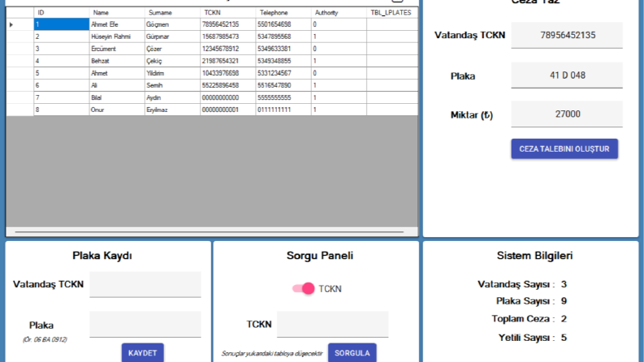
Task: Select the telephone cell 5555555555
Action: tap(283, 97)
